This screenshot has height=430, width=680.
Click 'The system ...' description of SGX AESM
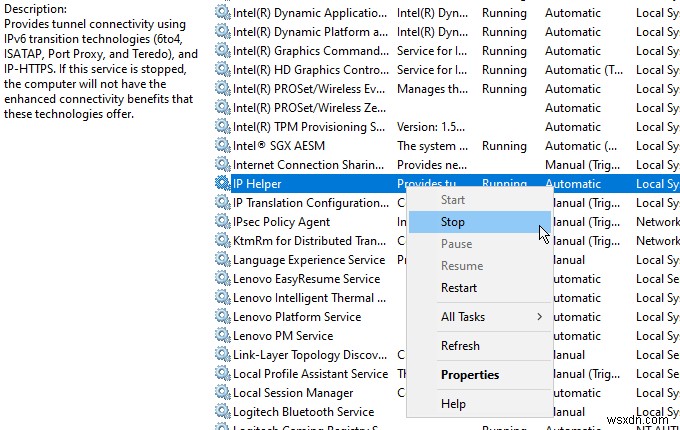point(432,146)
